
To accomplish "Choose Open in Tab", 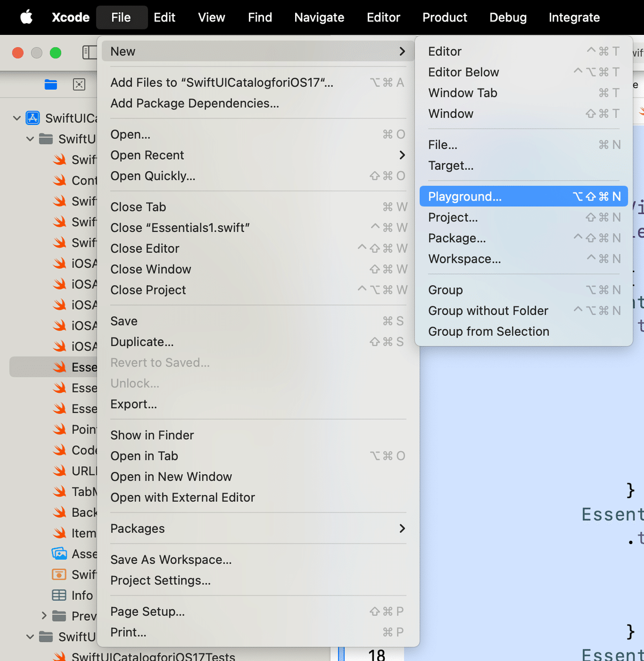I will (x=258, y=456).
